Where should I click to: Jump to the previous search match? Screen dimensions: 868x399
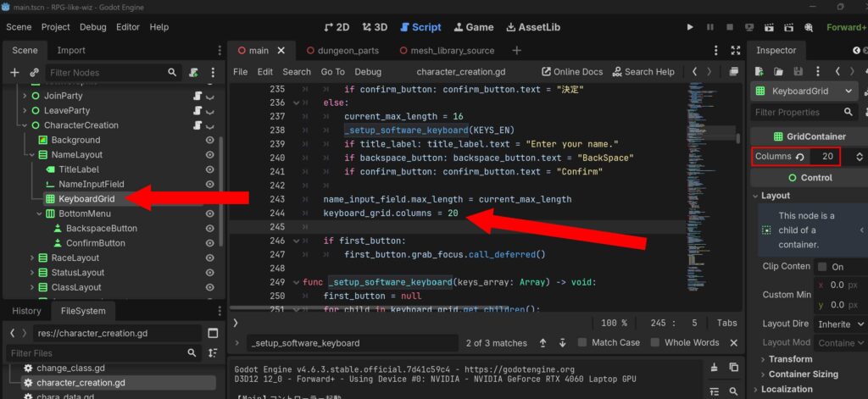pos(543,343)
